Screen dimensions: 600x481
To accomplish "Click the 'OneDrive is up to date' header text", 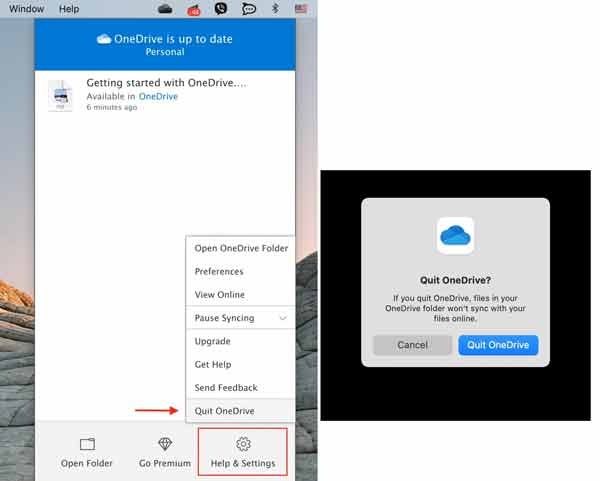I will tap(173, 39).
